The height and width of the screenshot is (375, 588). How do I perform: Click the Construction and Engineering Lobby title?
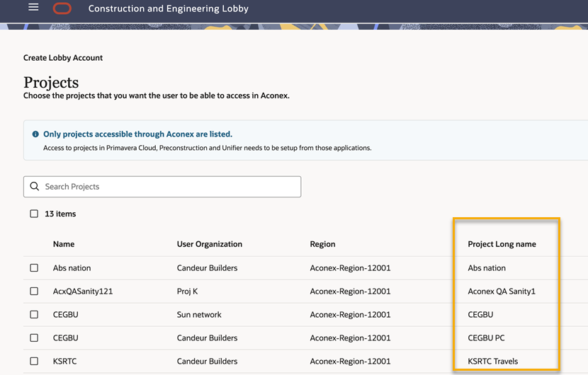click(169, 8)
